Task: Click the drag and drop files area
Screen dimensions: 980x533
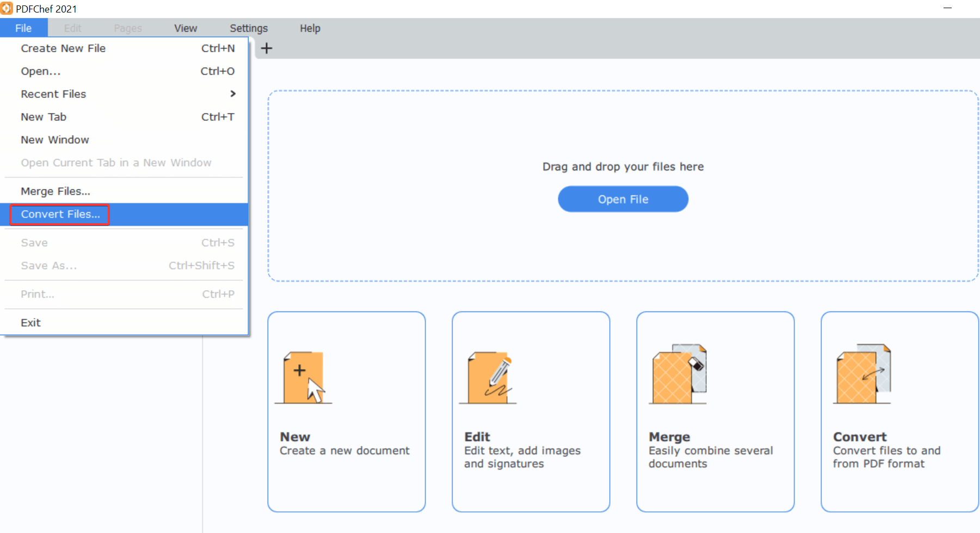Action: [x=622, y=136]
